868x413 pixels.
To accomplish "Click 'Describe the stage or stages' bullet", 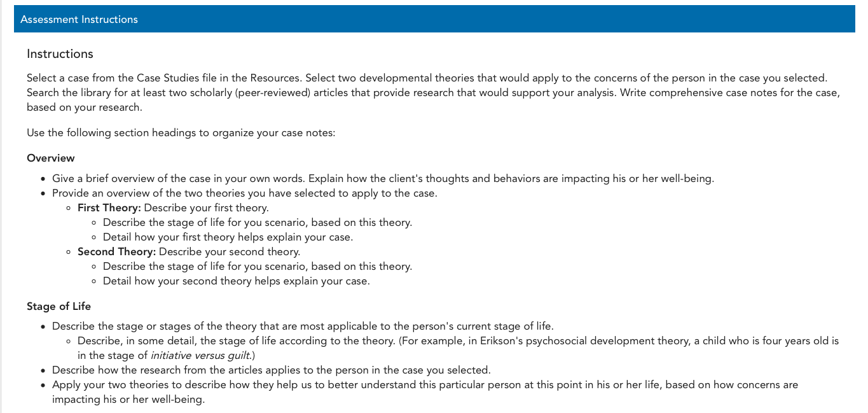I will click(x=303, y=326).
